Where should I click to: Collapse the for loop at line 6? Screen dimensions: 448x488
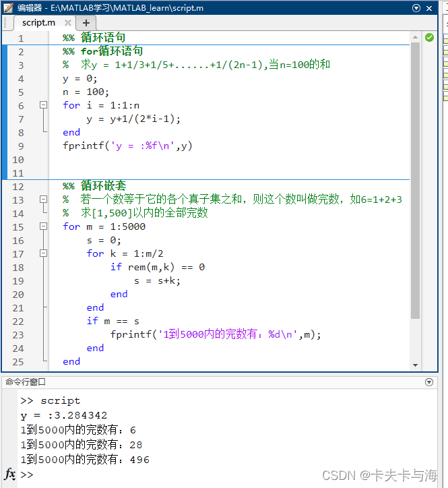coord(44,105)
